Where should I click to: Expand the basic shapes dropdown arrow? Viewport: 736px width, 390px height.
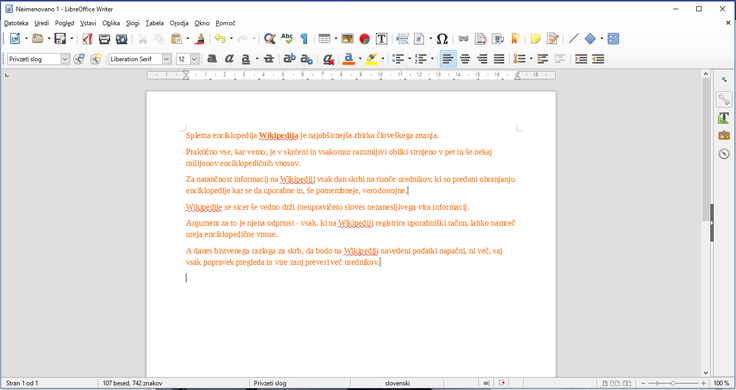tap(601, 38)
